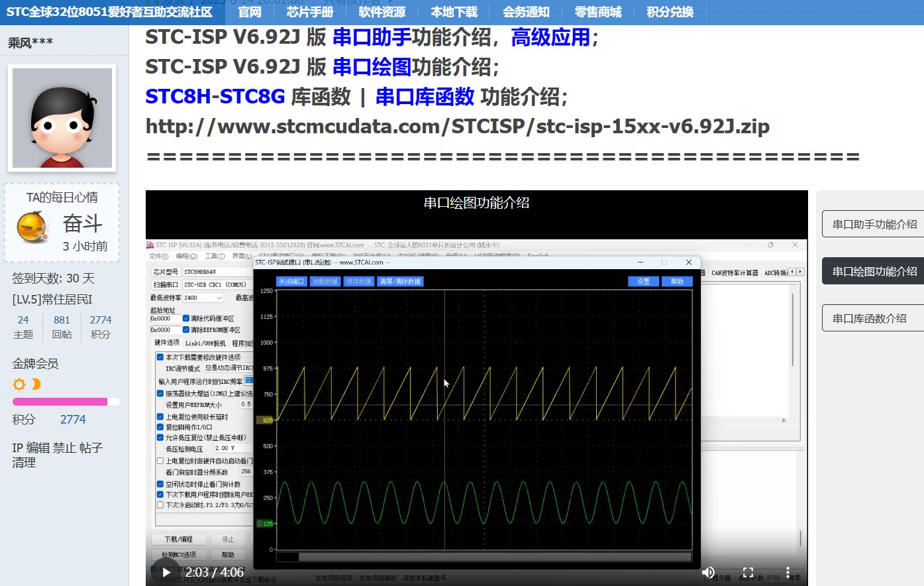924x586 pixels.
Task: Open 软件资源 in the top navigation
Action: pyautogui.click(x=382, y=12)
